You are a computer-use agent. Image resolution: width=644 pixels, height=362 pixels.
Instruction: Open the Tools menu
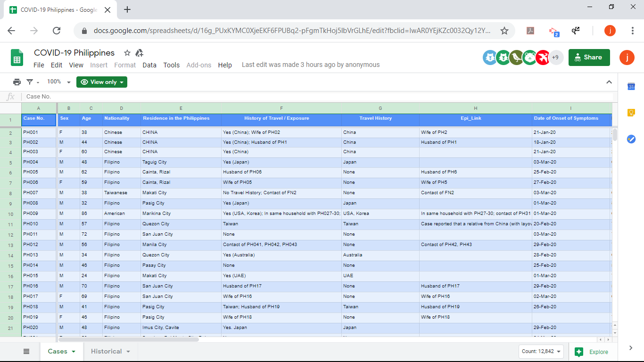(x=172, y=65)
